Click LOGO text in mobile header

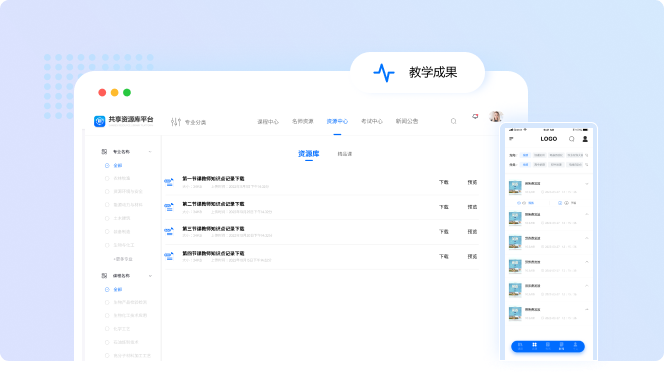(x=548, y=139)
